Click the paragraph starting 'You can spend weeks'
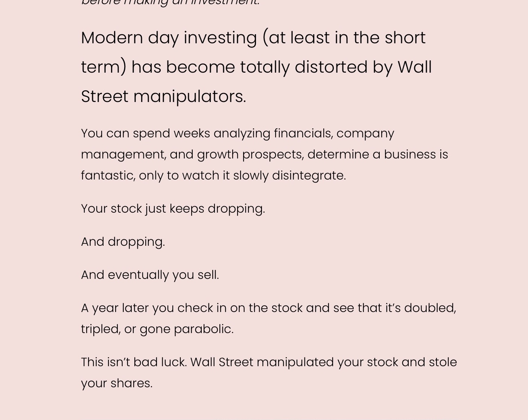Screen dimensions: 528x420 coord(265,154)
